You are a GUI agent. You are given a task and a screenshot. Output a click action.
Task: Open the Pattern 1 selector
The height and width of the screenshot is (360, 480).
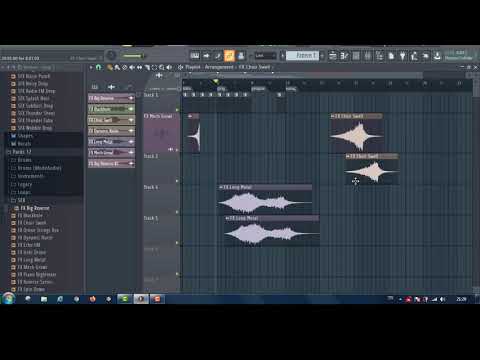(303, 55)
